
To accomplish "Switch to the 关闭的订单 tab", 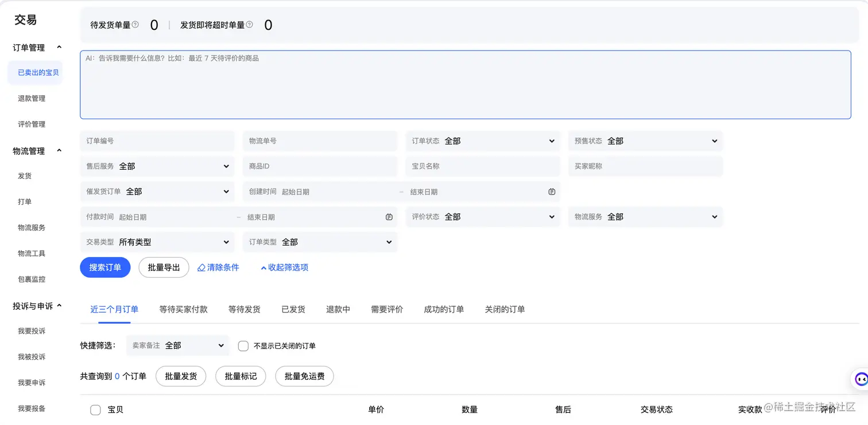I will (x=505, y=309).
